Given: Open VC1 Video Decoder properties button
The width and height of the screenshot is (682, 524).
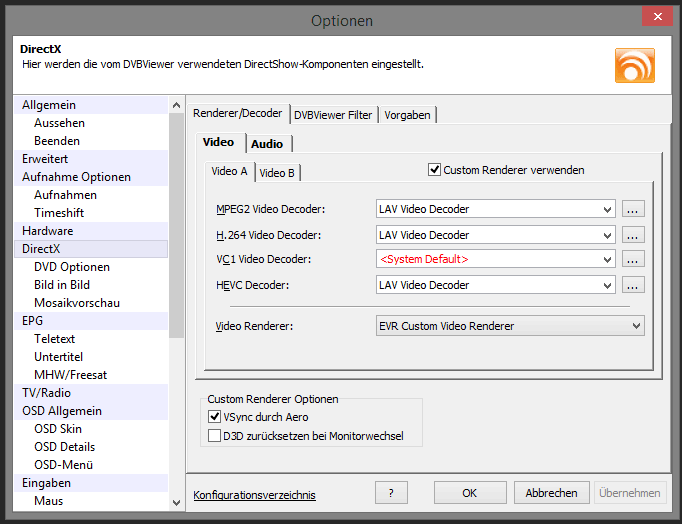Looking at the screenshot, I should pos(633,259).
